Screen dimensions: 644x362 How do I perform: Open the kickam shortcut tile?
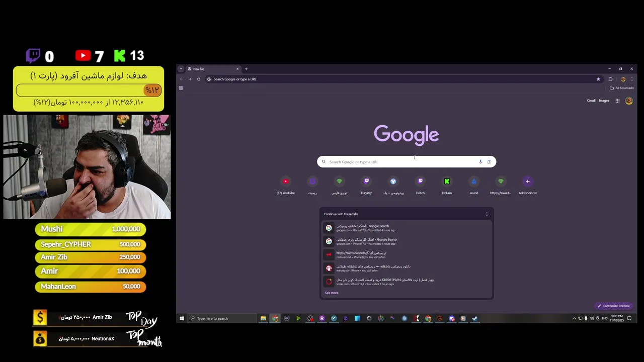[x=447, y=185]
